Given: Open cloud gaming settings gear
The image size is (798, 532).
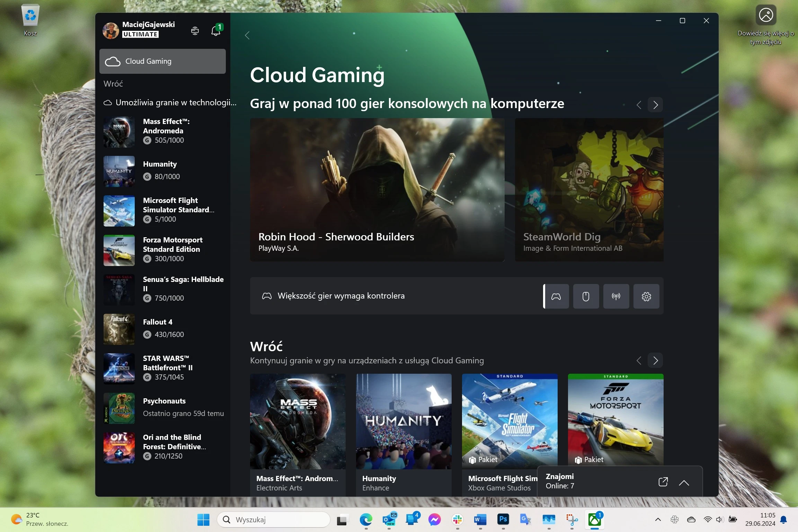Looking at the screenshot, I should pyautogui.click(x=646, y=296).
